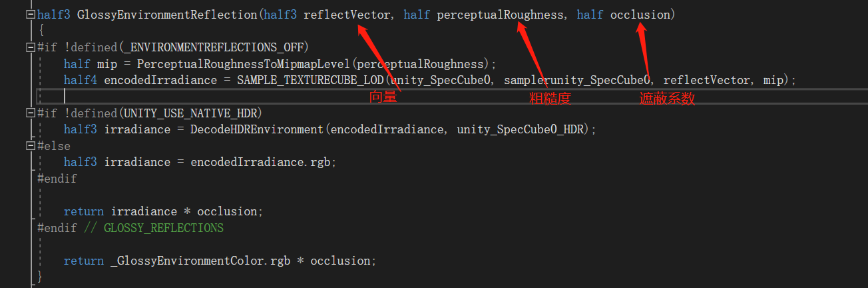Click the red 向量 annotation label

383,98
